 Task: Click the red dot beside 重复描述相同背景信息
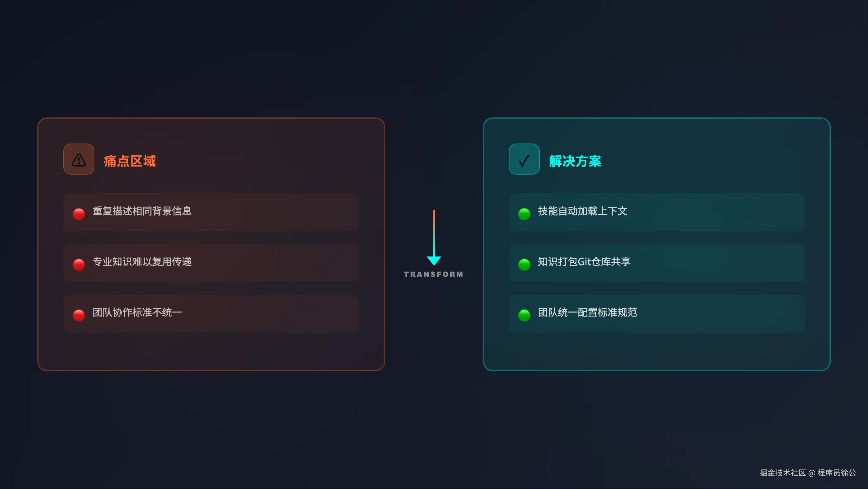click(x=79, y=214)
